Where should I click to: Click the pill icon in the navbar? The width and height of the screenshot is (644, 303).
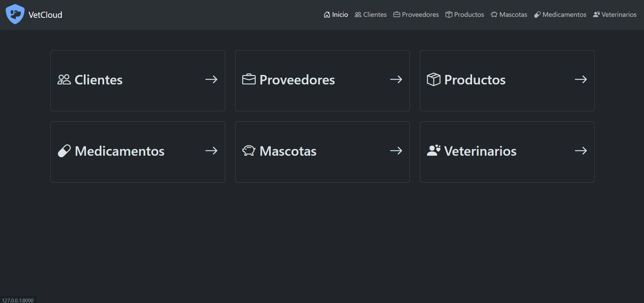coord(537,14)
